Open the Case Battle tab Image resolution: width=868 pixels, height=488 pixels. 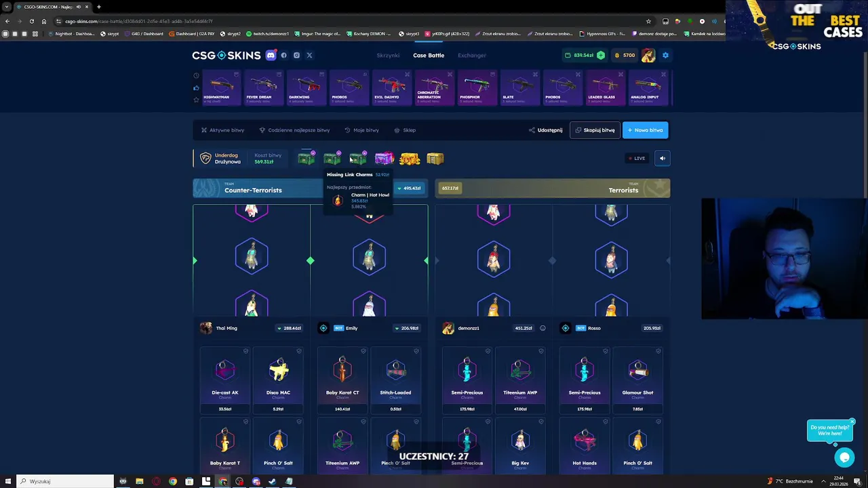[x=429, y=56]
